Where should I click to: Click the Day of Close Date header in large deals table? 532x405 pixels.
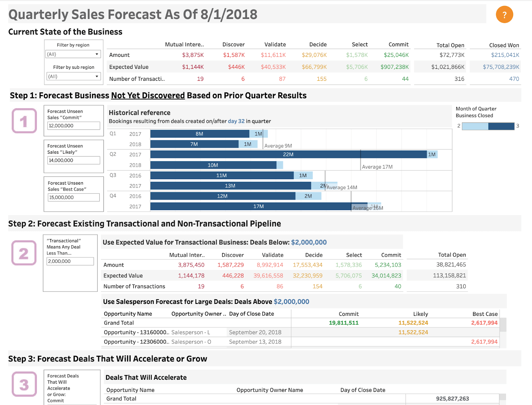252,314
